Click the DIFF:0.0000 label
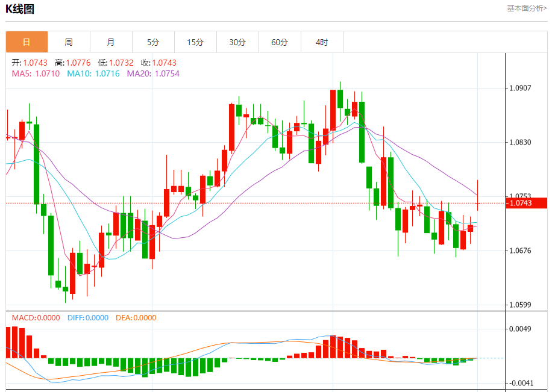The height and width of the screenshot is (392, 552). 88,318
